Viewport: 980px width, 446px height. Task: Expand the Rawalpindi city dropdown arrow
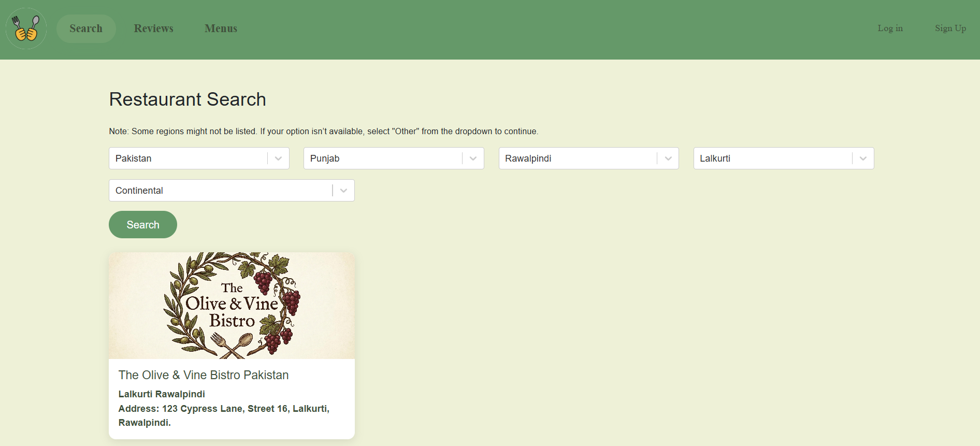pos(668,159)
